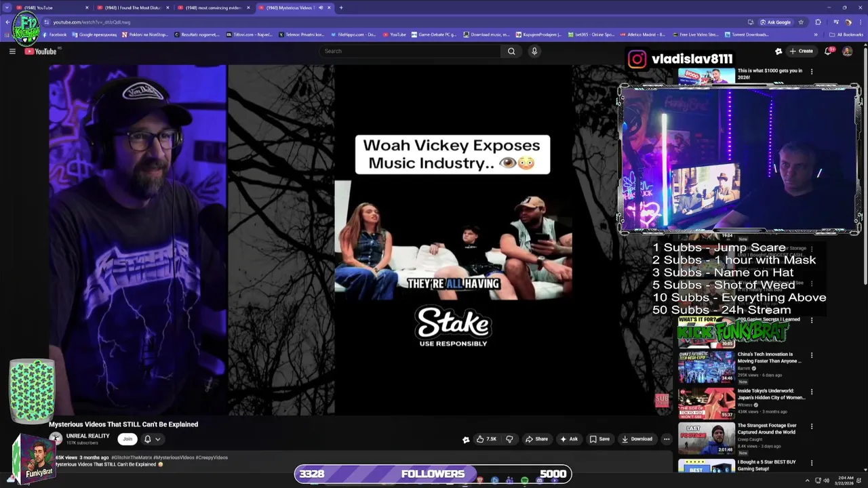The height and width of the screenshot is (488, 868).
Task: Open the All Bookmarks folder
Action: pos(846,35)
